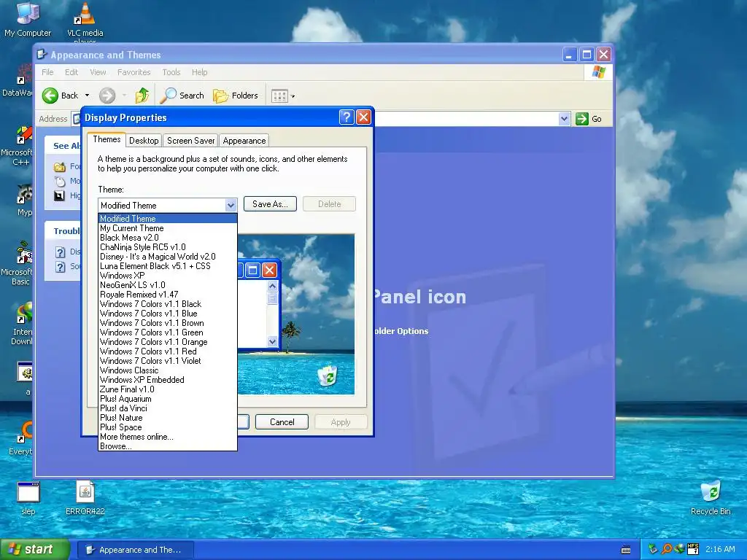
Task: Expand the Theme dropdown arrow
Action: click(231, 205)
